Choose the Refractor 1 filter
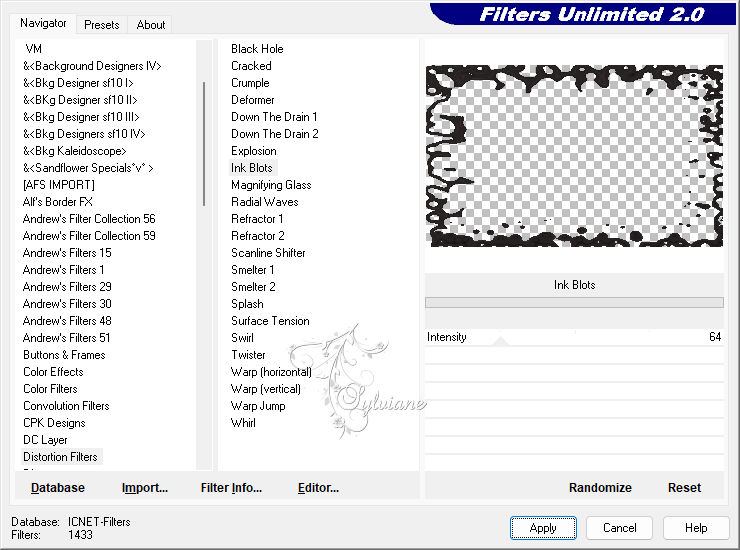The image size is (740, 550). coord(257,219)
